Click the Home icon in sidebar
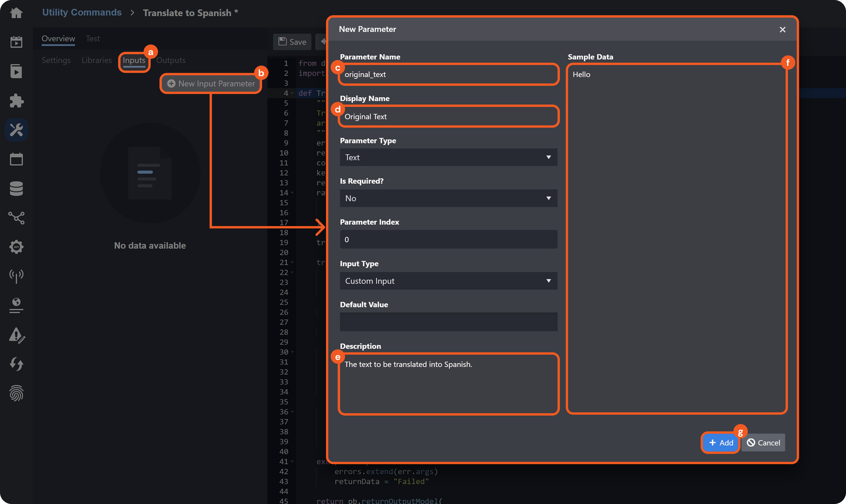 16,13
